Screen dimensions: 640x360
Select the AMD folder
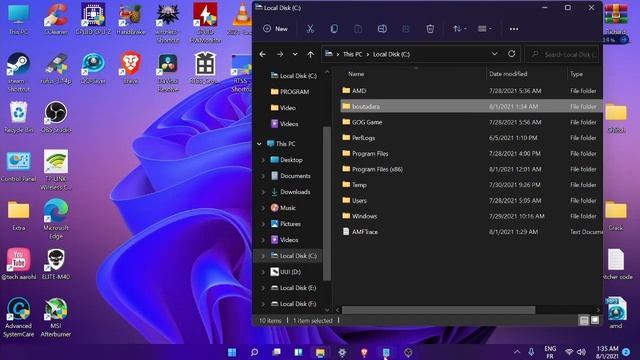click(x=471, y=91)
